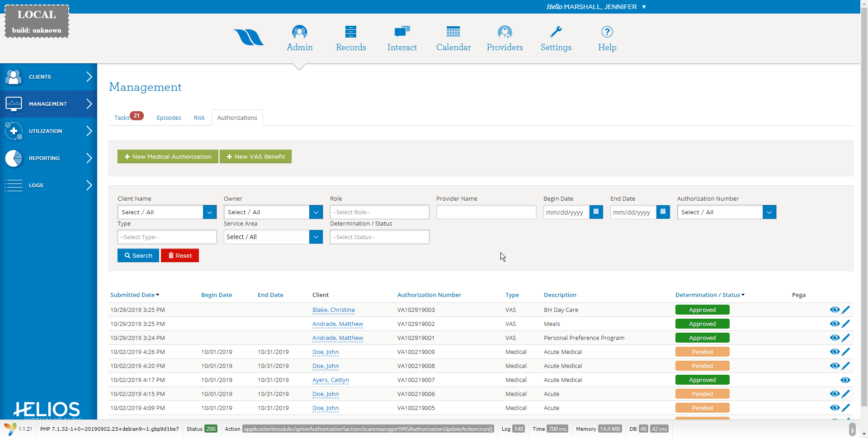View authorization VA102919003 via eye icon
The height and width of the screenshot is (438, 868).
point(835,310)
